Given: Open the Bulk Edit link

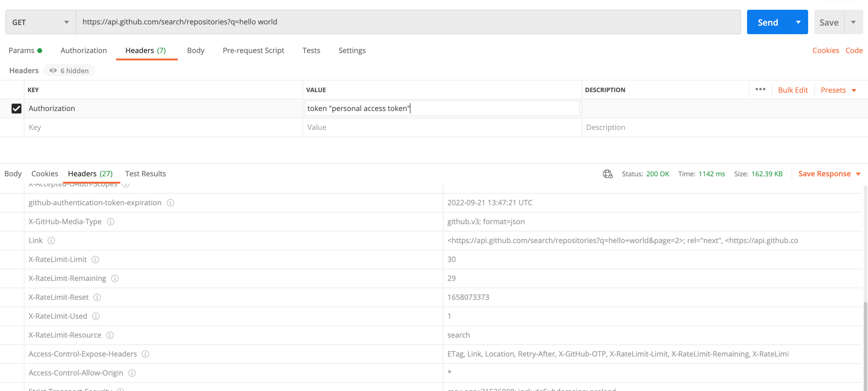Looking at the screenshot, I should pos(793,90).
